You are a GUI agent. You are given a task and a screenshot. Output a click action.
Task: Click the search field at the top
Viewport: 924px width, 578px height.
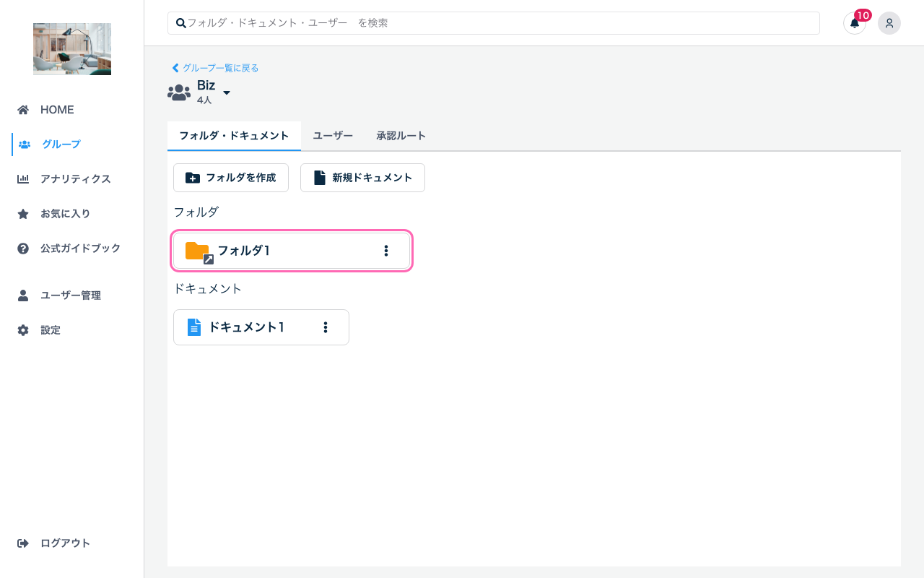click(x=493, y=22)
